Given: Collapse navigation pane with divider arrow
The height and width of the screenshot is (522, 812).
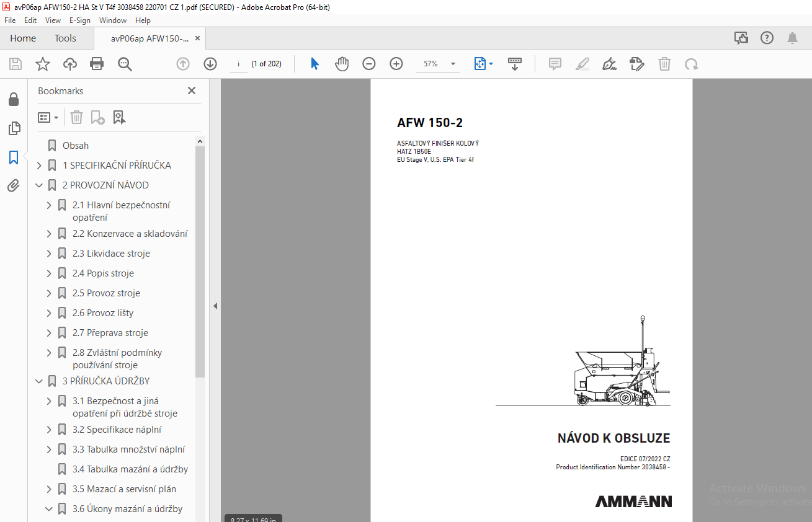Looking at the screenshot, I should (x=215, y=306).
